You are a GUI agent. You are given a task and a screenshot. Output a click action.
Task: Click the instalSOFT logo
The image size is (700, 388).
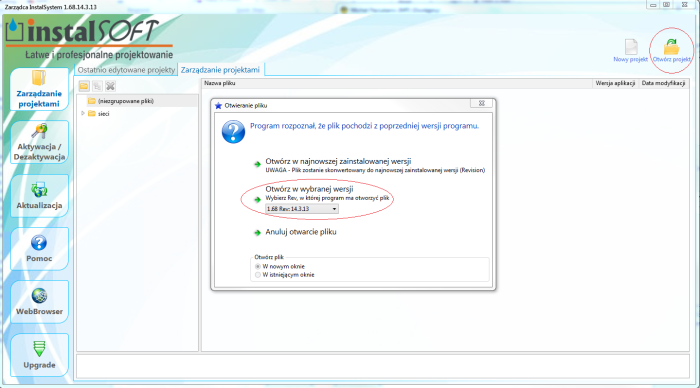click(89, 38)
